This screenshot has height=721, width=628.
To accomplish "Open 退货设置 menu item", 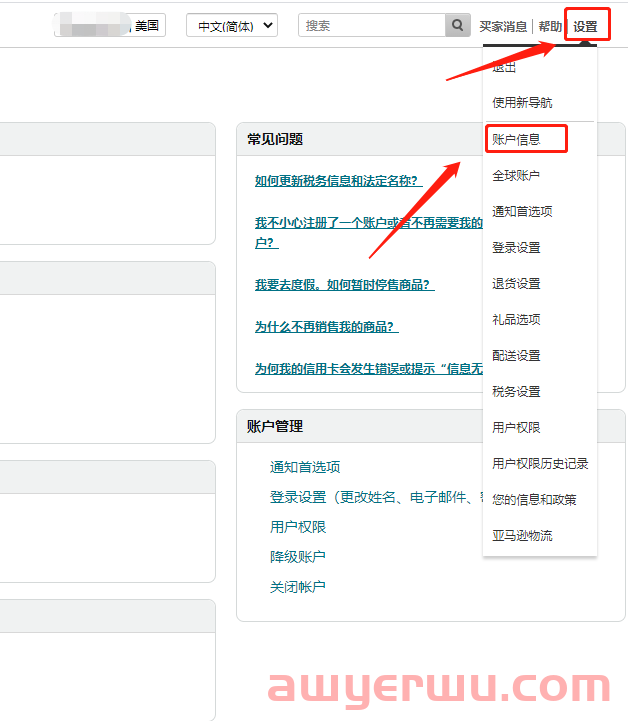I will tap(516, 284).
